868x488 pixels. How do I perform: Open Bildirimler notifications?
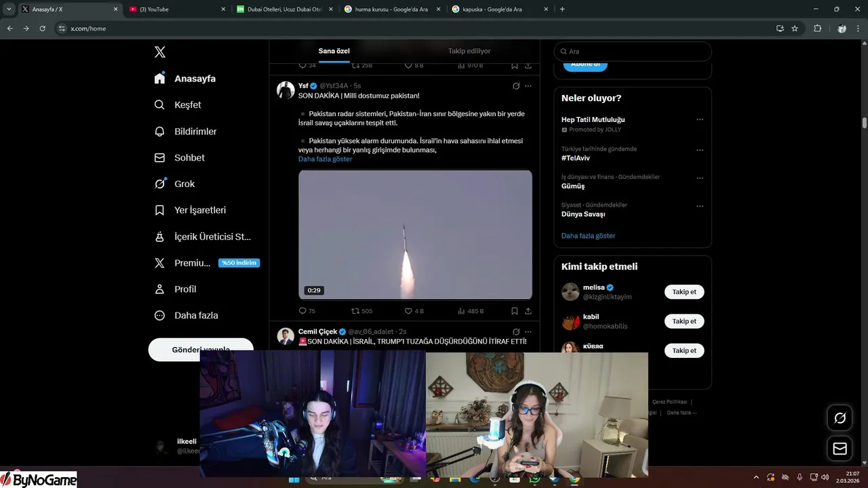point(185,131)
